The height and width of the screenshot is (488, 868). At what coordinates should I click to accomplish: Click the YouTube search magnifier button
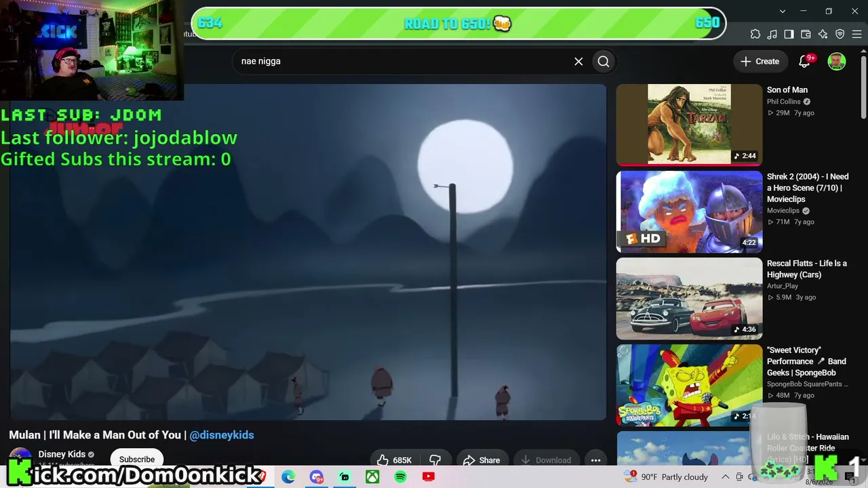[604, 62]
